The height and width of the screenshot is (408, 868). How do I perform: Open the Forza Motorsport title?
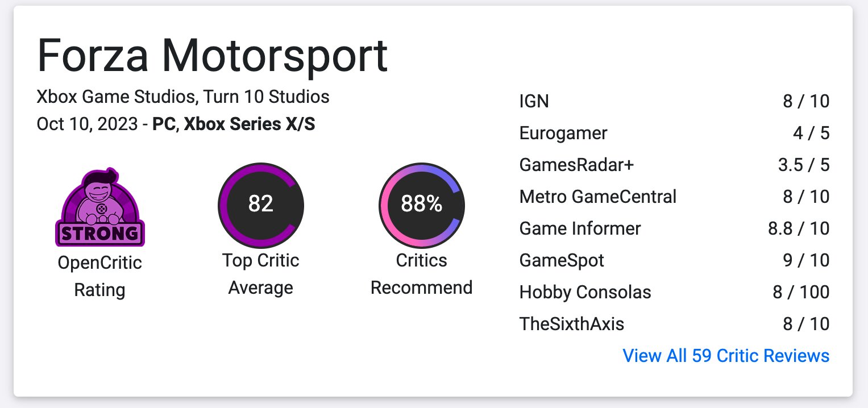coord(212,56)
